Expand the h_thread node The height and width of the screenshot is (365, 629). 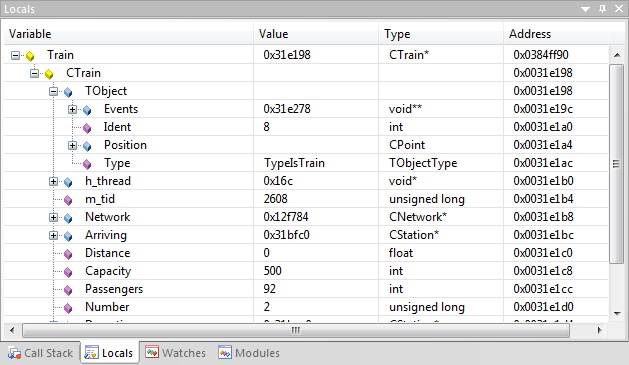click(x=53, y=182)
